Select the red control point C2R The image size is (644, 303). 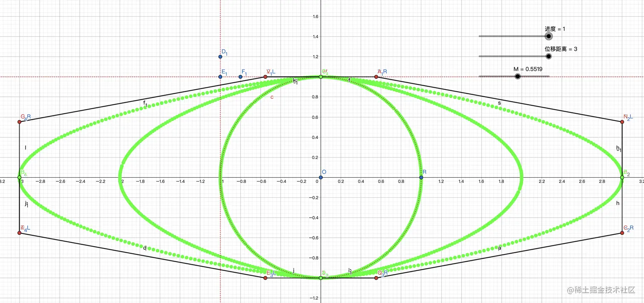coord(622,233)
